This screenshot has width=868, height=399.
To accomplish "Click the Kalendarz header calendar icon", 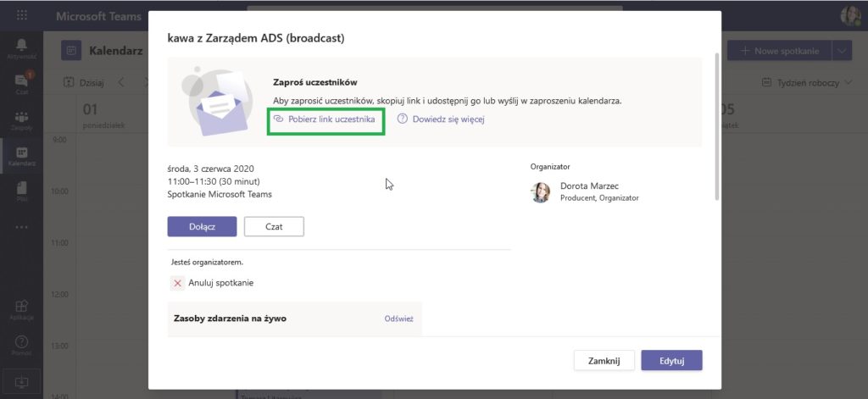I will 71,50.
